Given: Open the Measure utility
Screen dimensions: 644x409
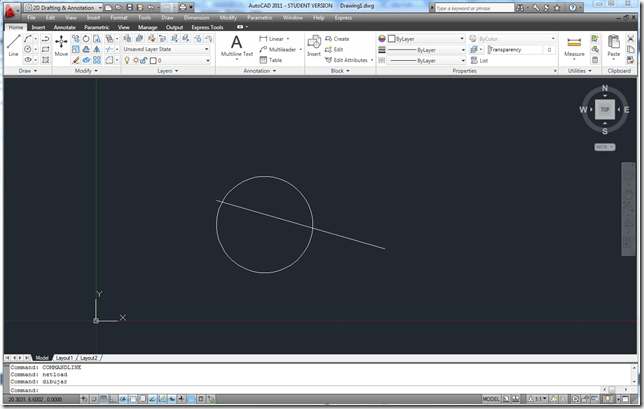Looking at the screenshot, I should point(574,46).
